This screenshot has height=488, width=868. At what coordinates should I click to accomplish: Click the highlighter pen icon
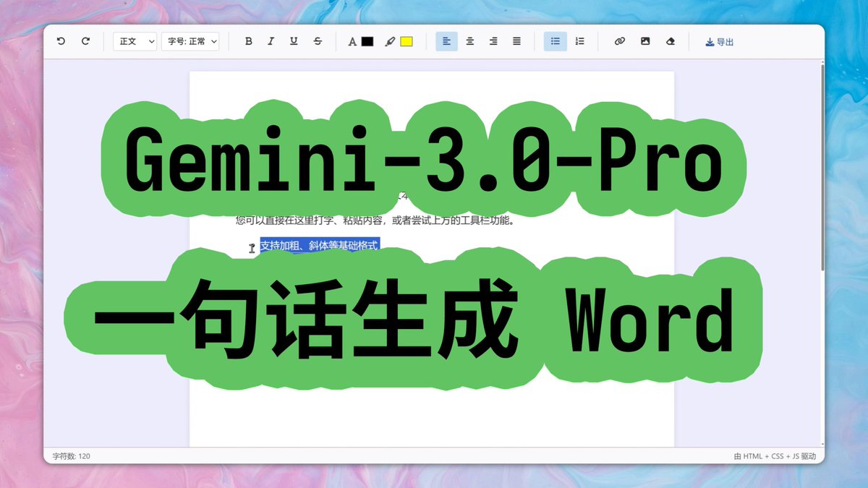coord(390,42)
